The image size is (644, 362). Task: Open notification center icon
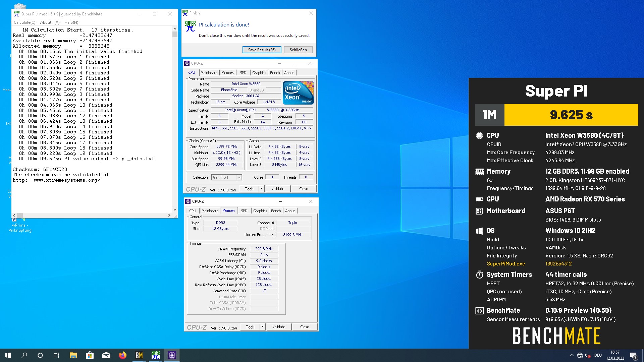(x=633, y=355)
